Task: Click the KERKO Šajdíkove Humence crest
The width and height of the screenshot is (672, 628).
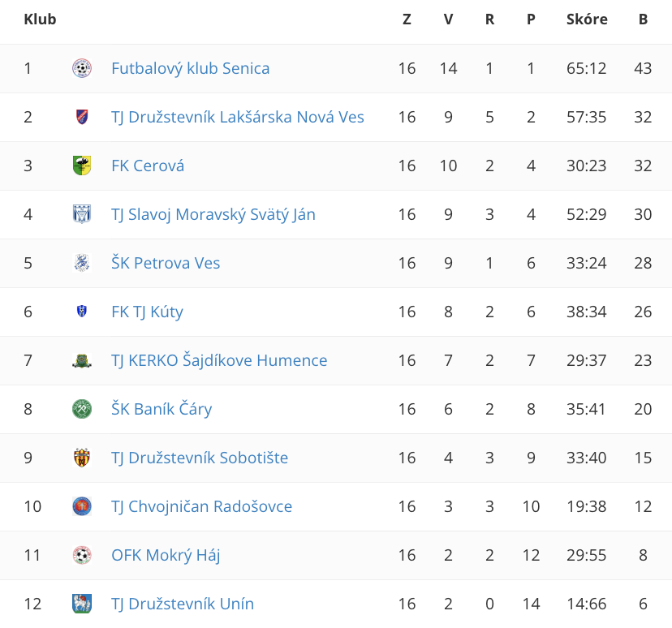Action: pyautogui.click(x=82, y=361)
